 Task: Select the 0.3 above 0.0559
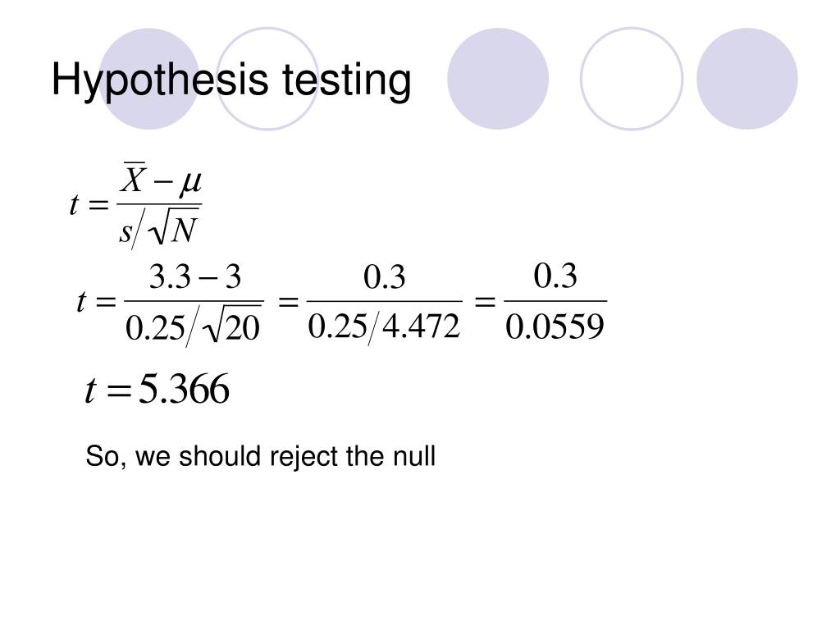(x=555, y=276)
